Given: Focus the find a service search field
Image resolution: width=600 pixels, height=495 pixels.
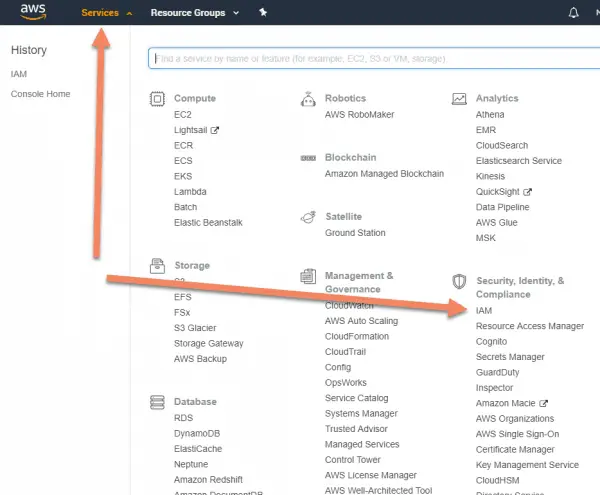Looking at the screenshot, I should [x=374, y=59].
